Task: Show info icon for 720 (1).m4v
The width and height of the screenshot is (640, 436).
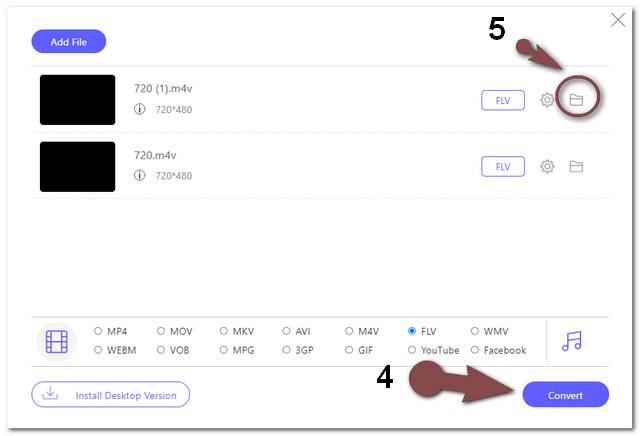Action: [x=140, y=109]
